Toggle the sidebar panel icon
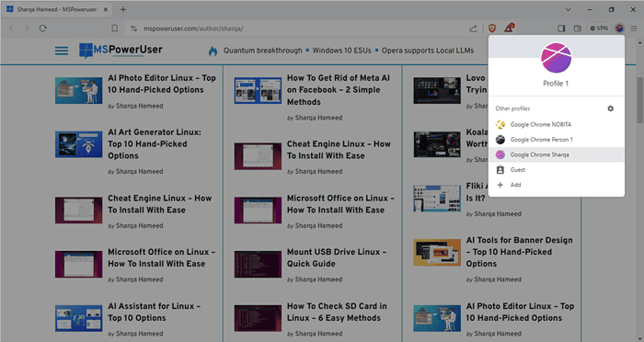Image resolution: width=644 pixels, height=342 pixels. pyautogui.click(x=561, y=28)
